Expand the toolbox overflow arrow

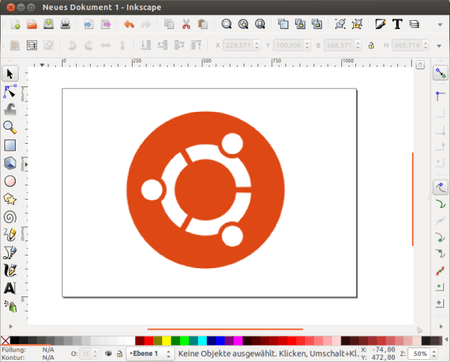click(10, 327)
